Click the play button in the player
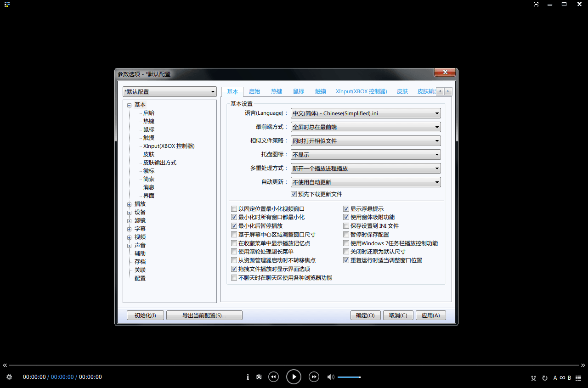588x388 pixels. [x=294, y=377]
